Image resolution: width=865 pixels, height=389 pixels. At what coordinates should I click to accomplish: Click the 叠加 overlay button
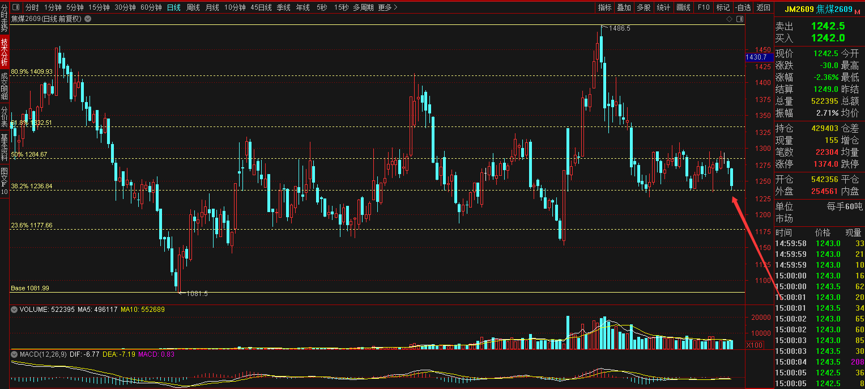[x=624, y=7]
